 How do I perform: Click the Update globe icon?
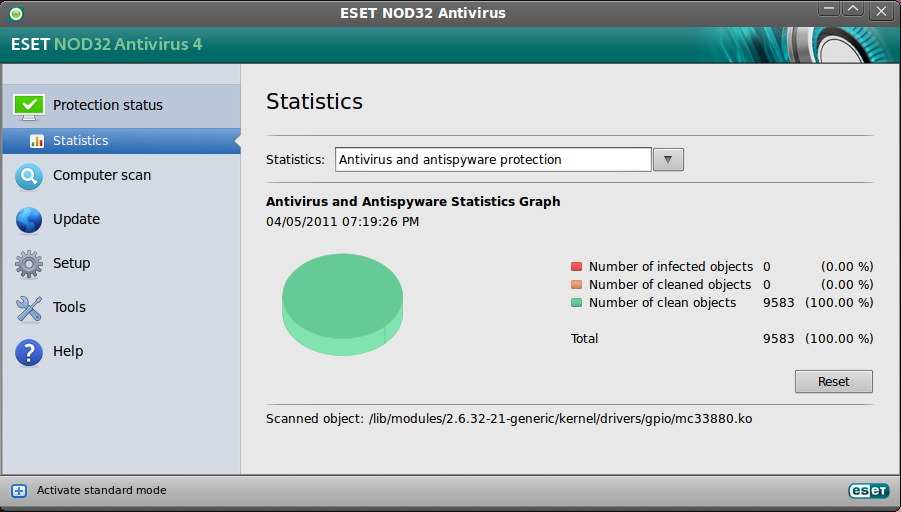coord(29,220)
